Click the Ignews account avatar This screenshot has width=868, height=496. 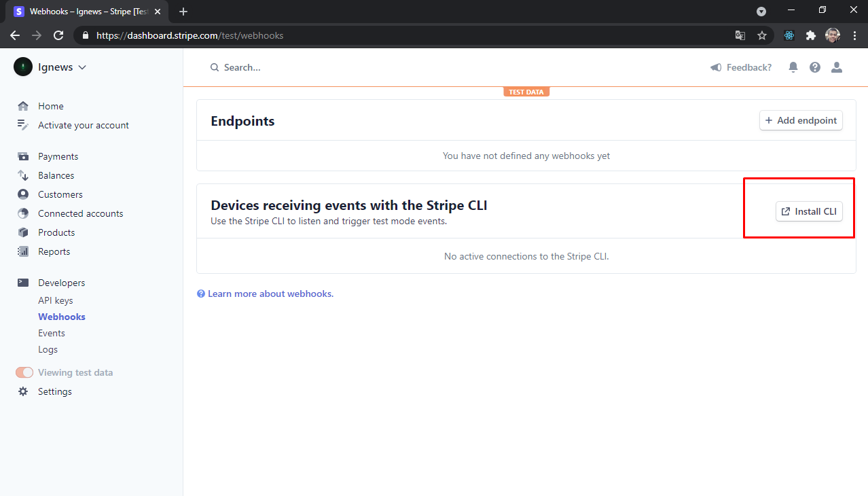coord(23,67)
